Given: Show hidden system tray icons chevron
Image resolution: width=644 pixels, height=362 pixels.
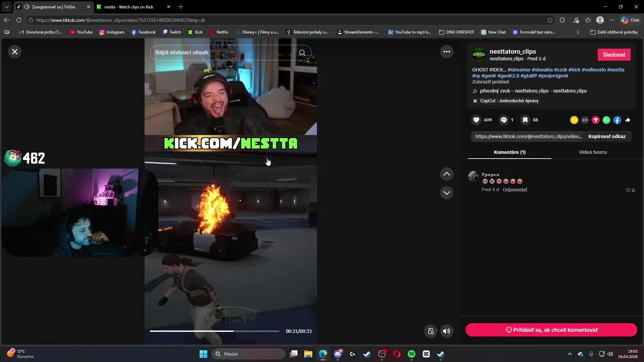Looking at the screenshot, I should pyautogui.click(x=570, y=354).
